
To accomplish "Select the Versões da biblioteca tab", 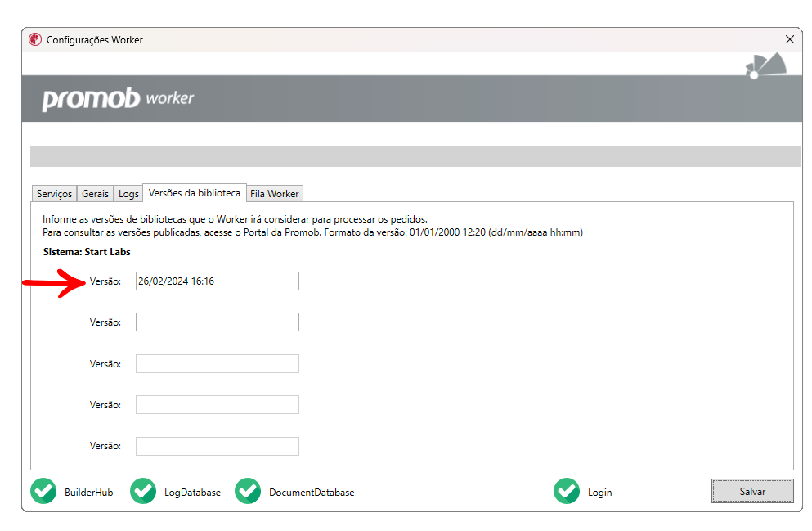I will (194, 193).
